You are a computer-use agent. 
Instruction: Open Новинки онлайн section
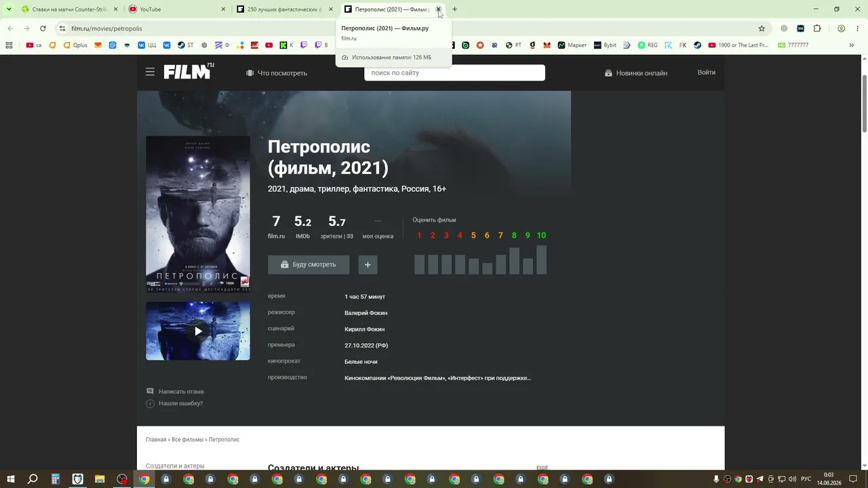[x=636, y=73]
